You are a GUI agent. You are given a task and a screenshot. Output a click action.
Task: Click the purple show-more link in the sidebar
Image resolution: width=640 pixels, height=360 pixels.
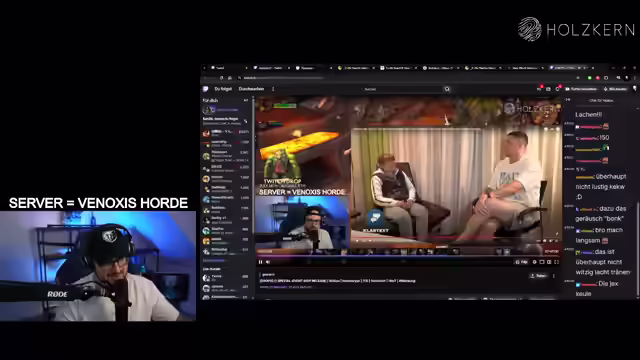click(x=213, y=260)
